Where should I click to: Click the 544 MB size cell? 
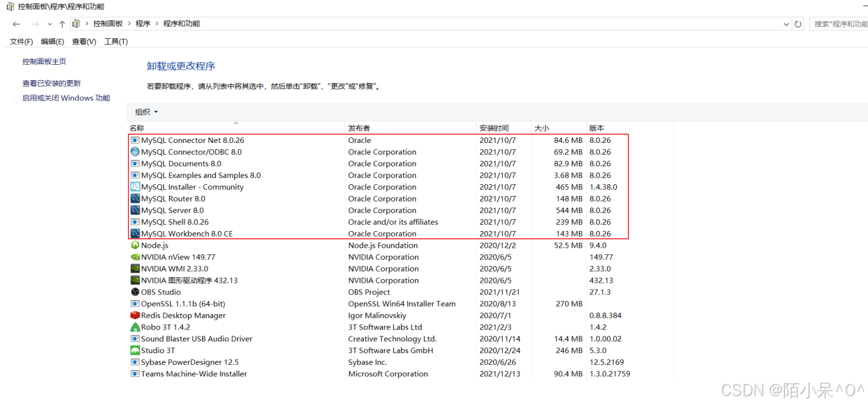pyautogui.click(x=569, y=211)
